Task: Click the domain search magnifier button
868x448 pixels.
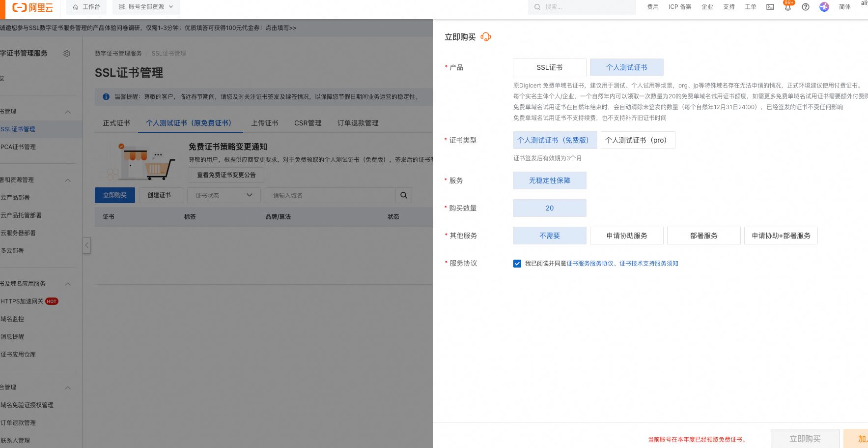Action: pos(404,195)
